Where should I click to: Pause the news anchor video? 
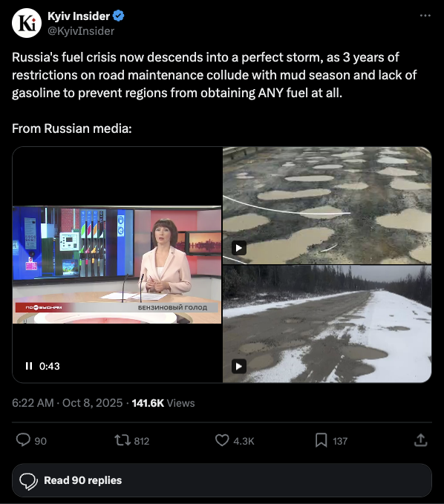(x=29, y=366)
